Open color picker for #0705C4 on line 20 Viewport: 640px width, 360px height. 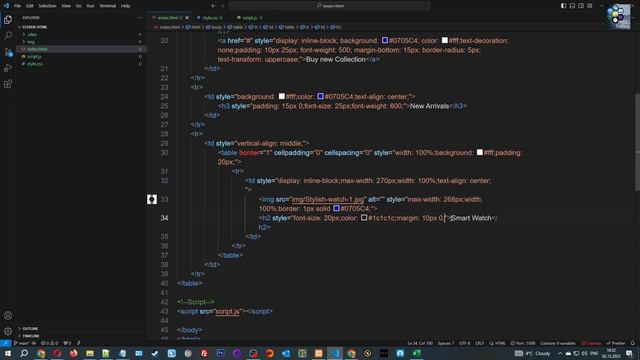pyautogui.click(x=385, y=40)
